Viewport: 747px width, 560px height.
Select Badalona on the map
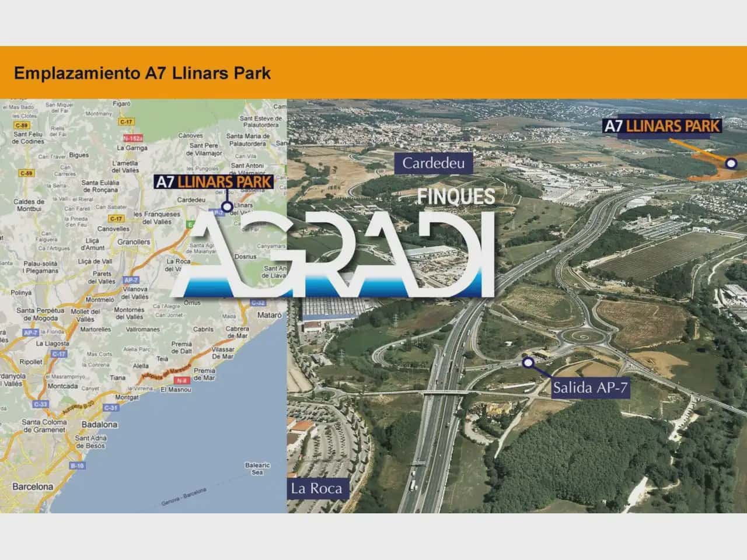(99, 425)
